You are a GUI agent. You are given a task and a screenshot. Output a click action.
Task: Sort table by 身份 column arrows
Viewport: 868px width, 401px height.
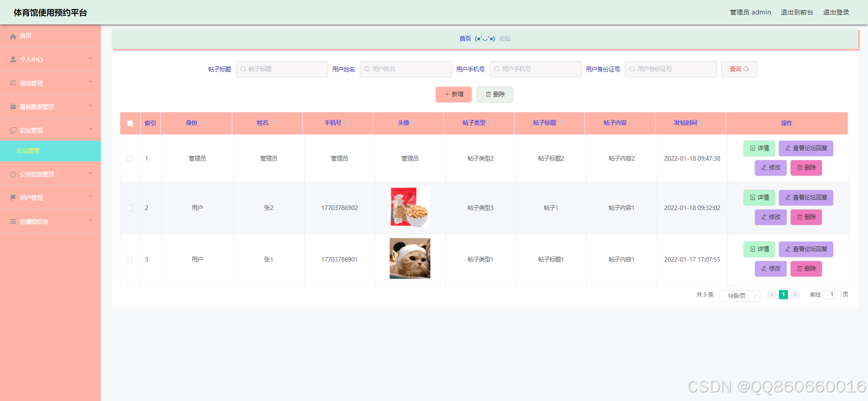pyautogui.click(x=202, y=123)
